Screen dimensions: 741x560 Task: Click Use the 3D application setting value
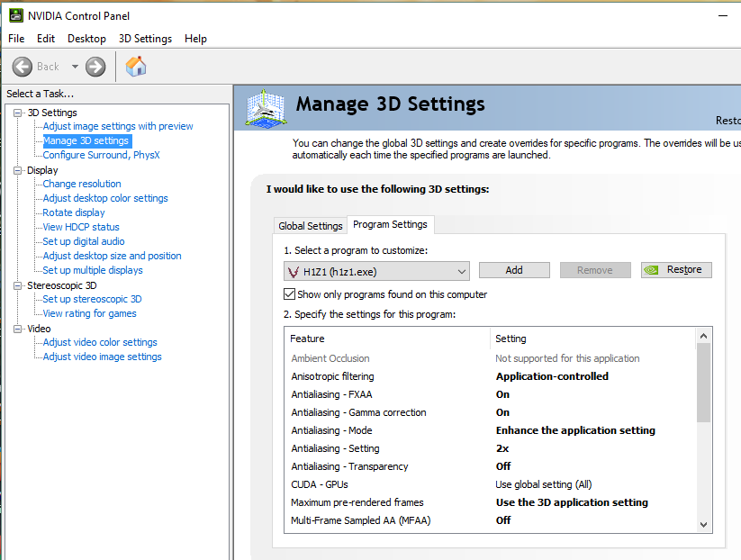pyautogui.click(x=572, y=502)
